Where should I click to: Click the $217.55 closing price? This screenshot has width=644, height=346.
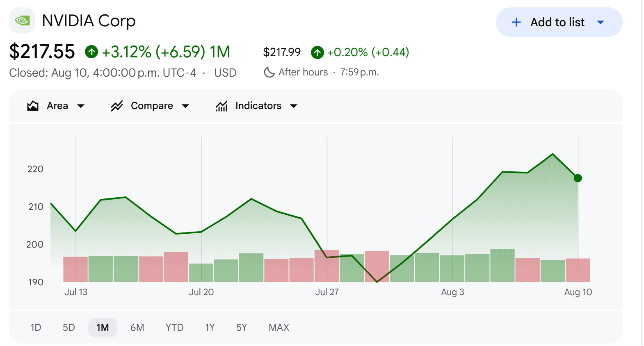click(42, 52)
